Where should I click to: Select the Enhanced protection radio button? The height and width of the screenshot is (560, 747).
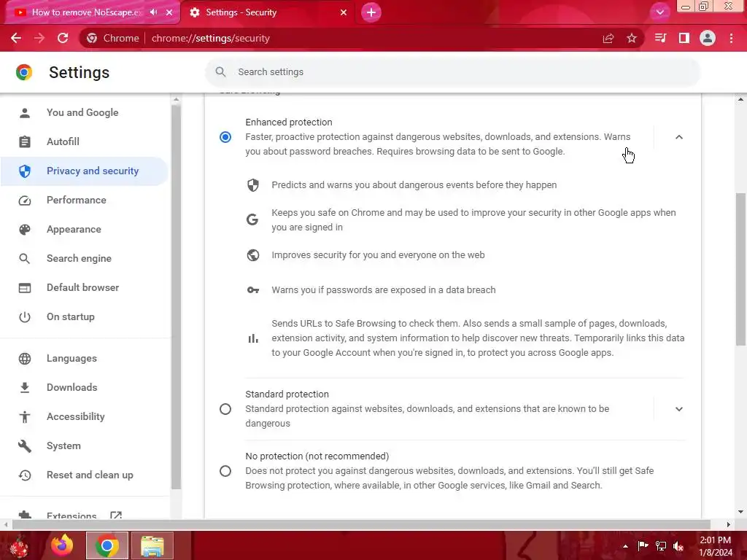[225, 137]
